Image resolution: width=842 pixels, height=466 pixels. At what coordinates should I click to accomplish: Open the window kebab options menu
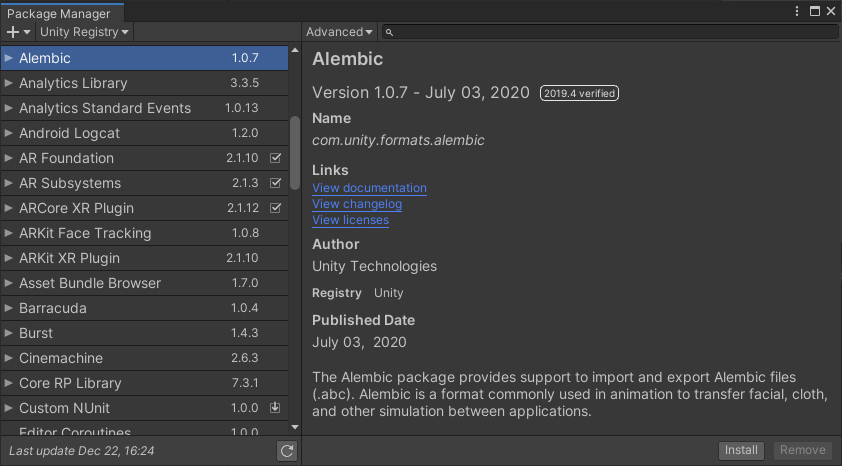797,11
